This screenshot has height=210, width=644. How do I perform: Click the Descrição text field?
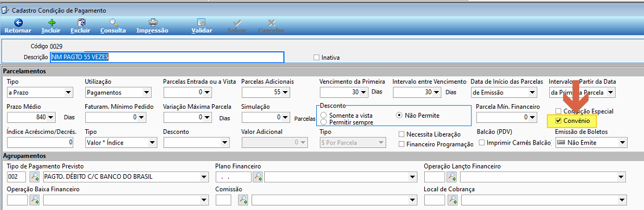point(167,57)
